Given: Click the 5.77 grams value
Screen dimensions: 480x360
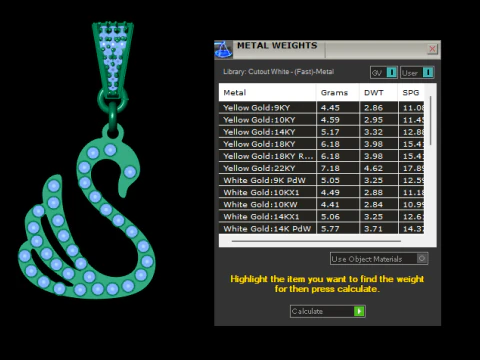Looking at the screenshot, I should tap(330, 229).
